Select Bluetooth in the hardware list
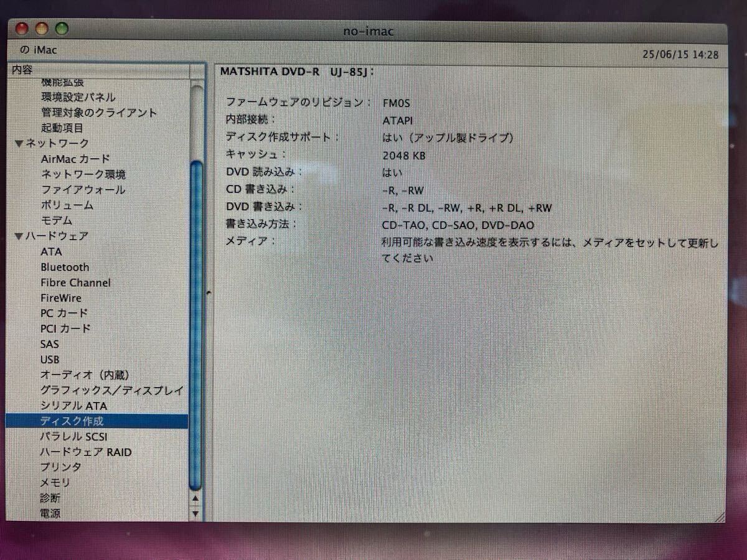This screenshot has height=560, width=747. click(x=65, y=267)
